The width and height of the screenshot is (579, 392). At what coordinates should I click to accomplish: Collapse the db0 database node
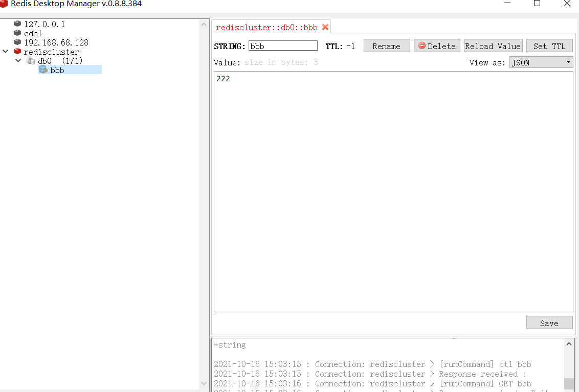click(18, 60)
